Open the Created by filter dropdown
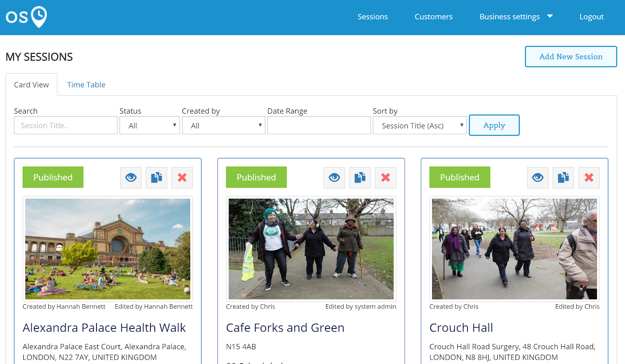Viewport: 625px width, 364px height. pos(223,125)
